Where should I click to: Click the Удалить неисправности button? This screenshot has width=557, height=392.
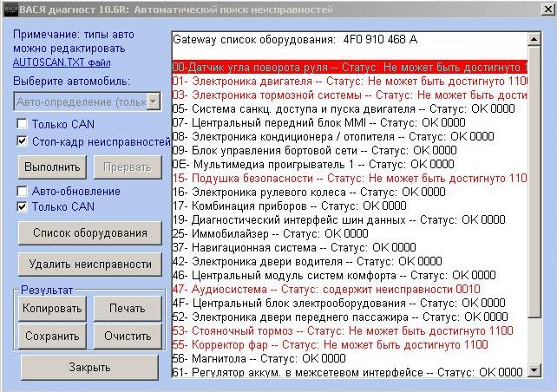tap(89, 264)
